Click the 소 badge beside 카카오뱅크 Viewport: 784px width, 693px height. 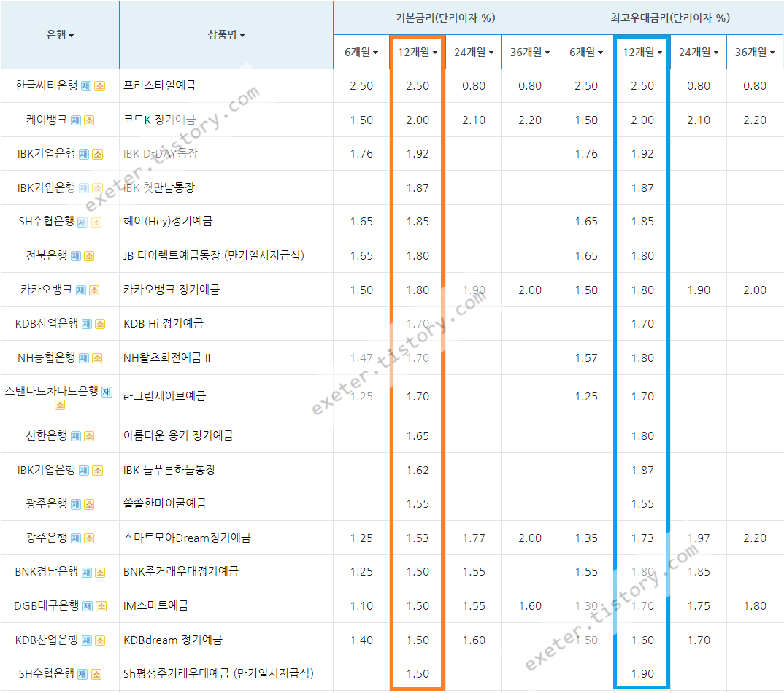[x=94, y=290]
